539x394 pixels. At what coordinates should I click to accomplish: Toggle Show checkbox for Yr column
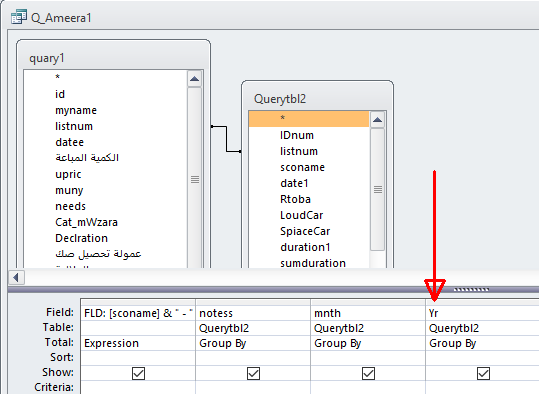pyautogui.click(x=483, y=373)
